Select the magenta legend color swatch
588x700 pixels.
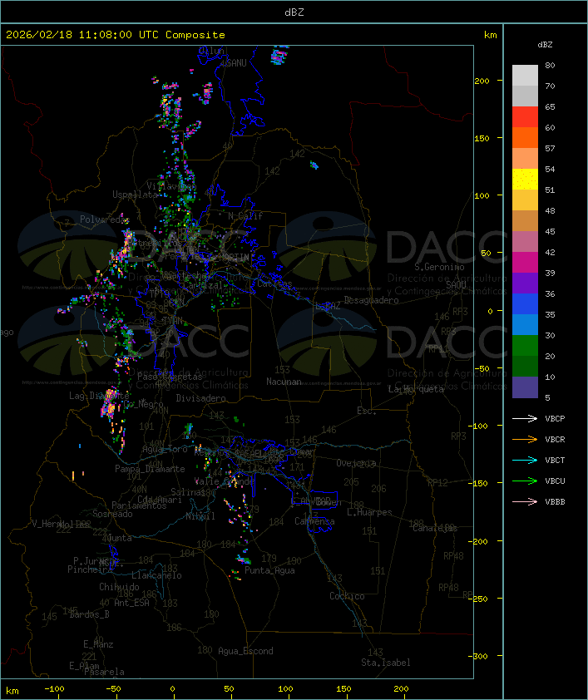pos(525,262)
